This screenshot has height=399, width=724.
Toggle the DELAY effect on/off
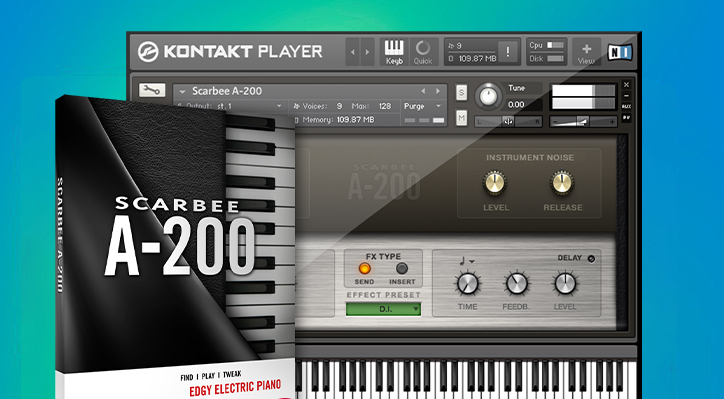[591, 259]
